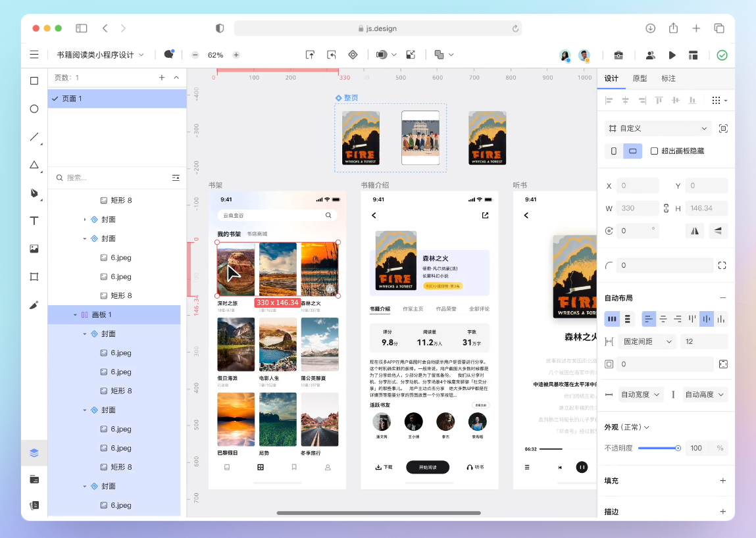Image resolution: width=756 pixels, height=538 pixels.
Task: Click the canvas horizontal scrollbar
Action: 378,513
